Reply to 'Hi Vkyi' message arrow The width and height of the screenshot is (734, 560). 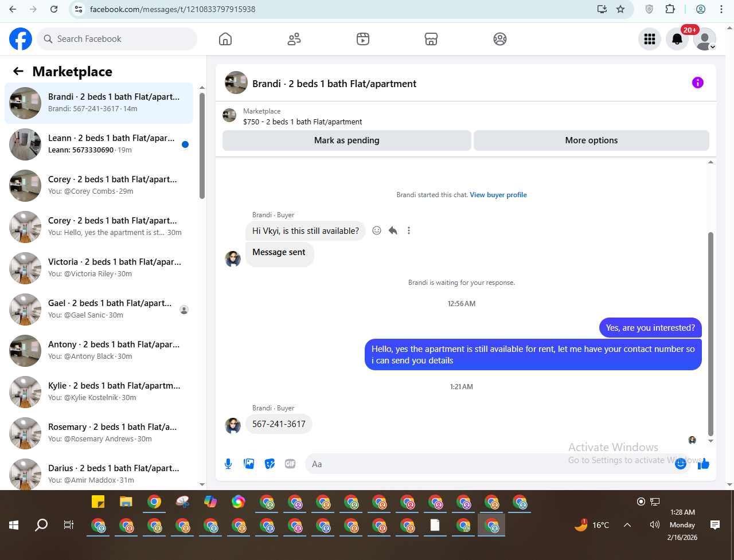point(393,230)
